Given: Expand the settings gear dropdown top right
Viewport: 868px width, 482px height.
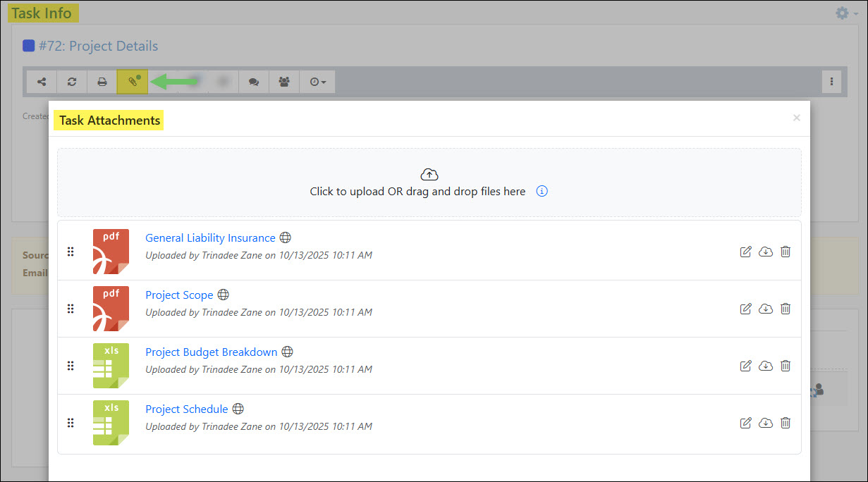Looking at the screenshot, I should tap(842, 13).
